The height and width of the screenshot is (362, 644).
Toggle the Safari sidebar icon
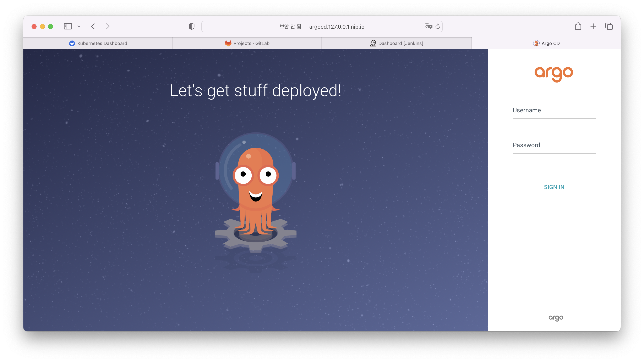click(x=68, y=27)
